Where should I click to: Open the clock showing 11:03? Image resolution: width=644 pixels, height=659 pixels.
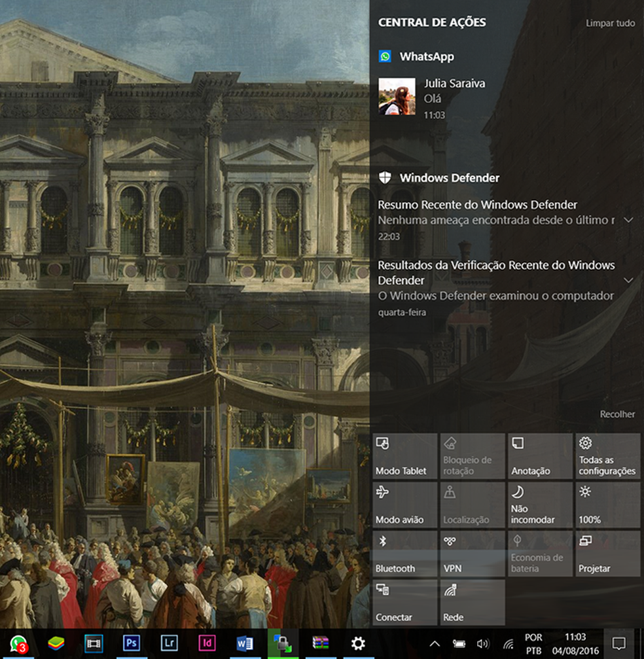point(575,644)
